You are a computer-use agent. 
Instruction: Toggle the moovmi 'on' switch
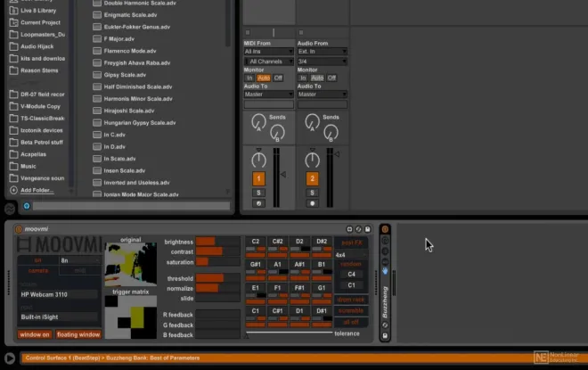38,260
